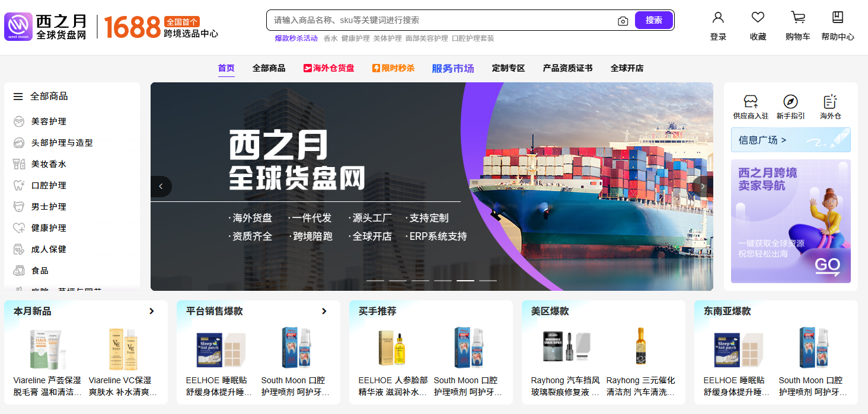
Task: Select the fifth carousel indicator dot
Action: (465, 280)
